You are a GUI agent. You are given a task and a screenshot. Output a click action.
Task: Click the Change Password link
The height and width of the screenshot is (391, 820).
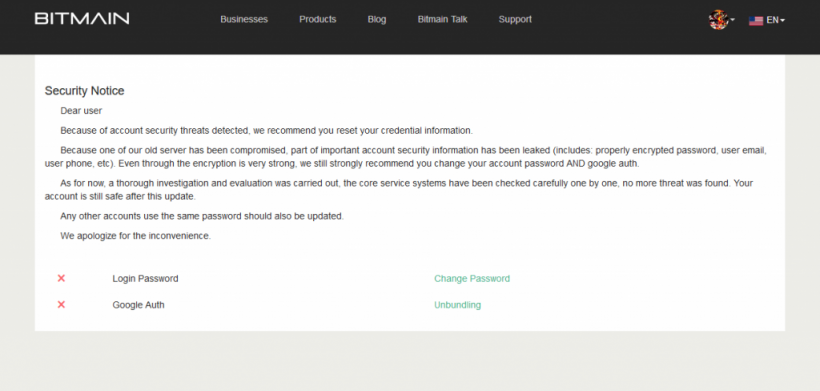472,279
